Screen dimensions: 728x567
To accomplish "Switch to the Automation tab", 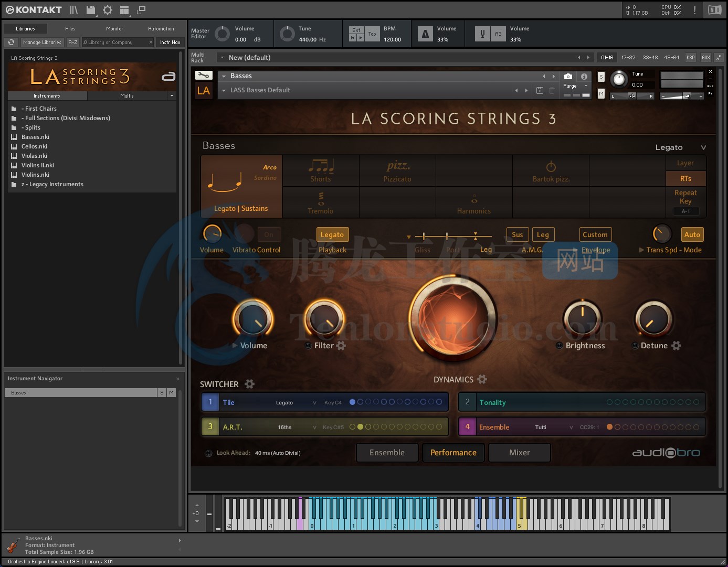I will [161, 29].
